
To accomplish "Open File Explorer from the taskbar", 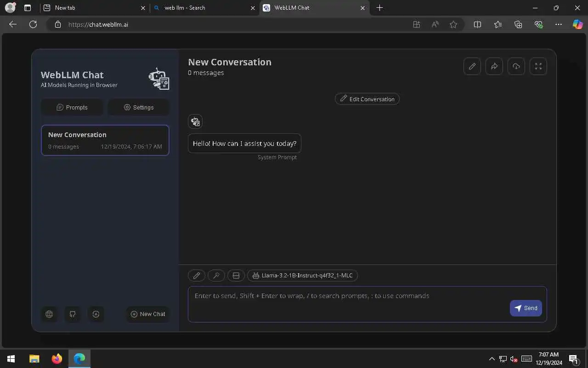I will [x=34, y=359].
